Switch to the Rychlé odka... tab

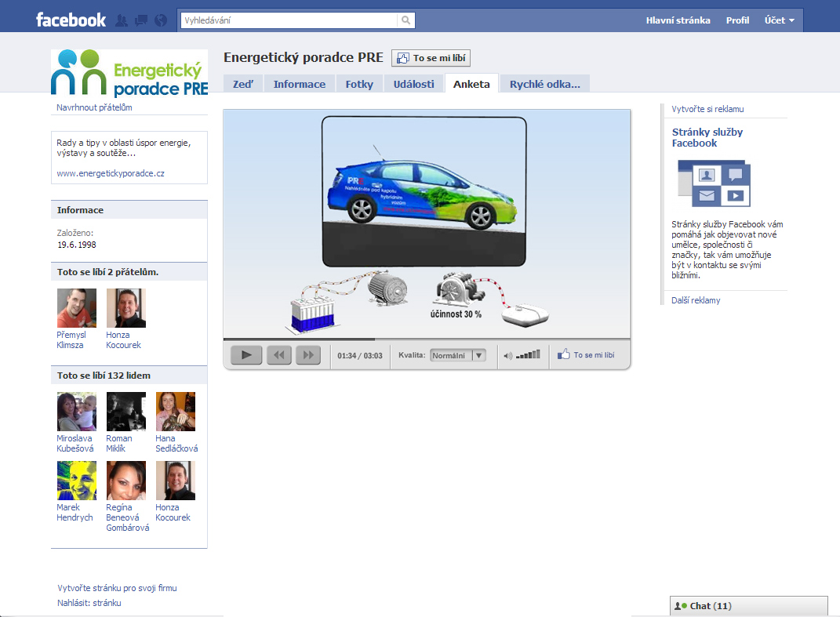pyautogui.click(x=545, y=84)
